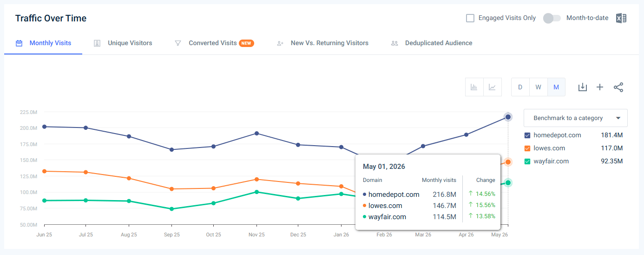
Task: Open the New Vs. Returning Visitors tab
Action: pyautogui.click(x=322, y=43)
